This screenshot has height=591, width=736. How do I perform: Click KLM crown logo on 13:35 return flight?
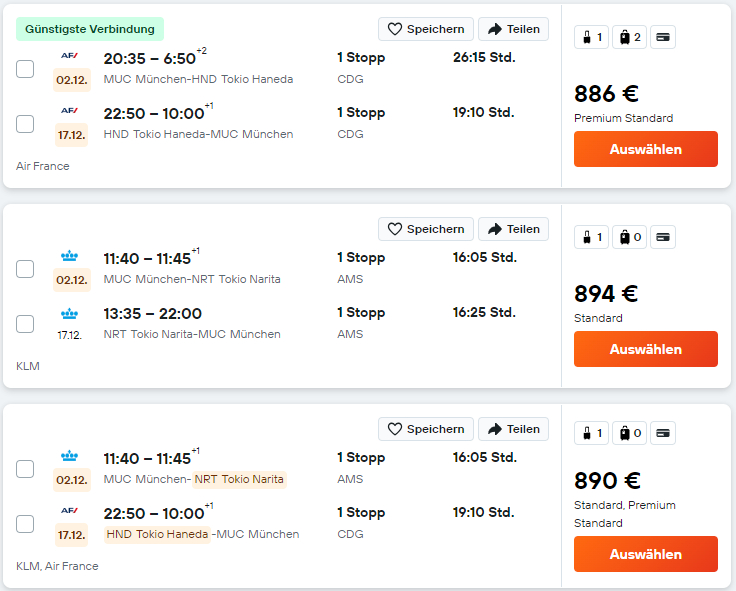pyautogui.click(x=69, y=313)
